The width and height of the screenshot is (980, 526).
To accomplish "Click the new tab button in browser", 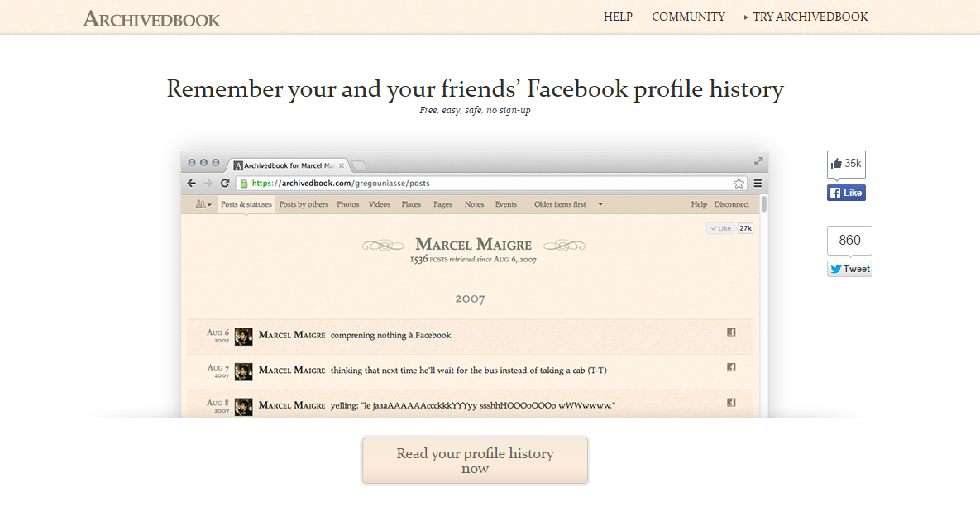I will [x=360, y=165].
